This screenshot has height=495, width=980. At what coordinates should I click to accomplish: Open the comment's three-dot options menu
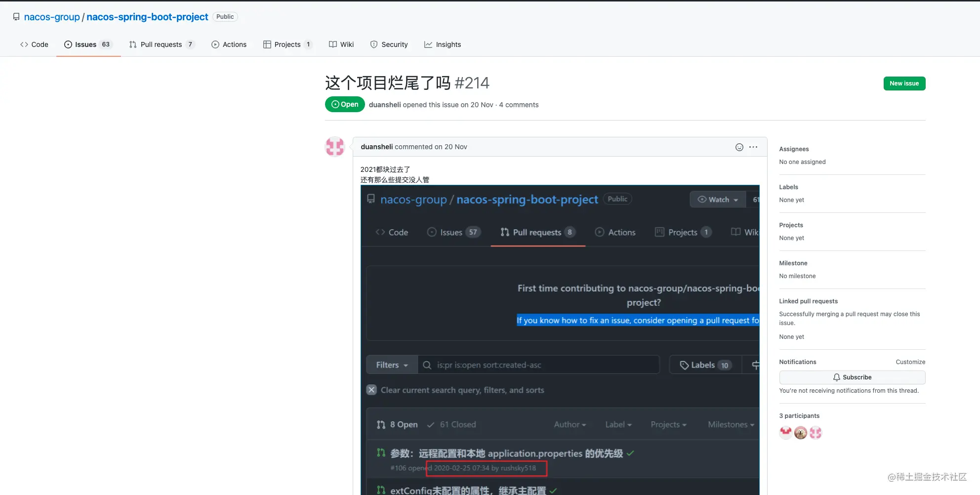click(x=753, y=147)
